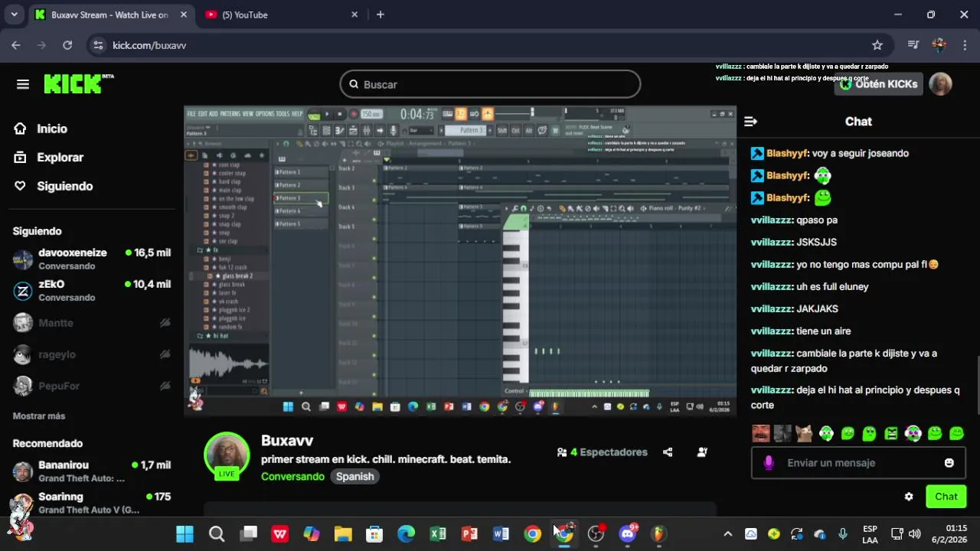This screenshot has width=980, height=551.
Task: Insert the cat emote in chat
Action: click(804, 434)
